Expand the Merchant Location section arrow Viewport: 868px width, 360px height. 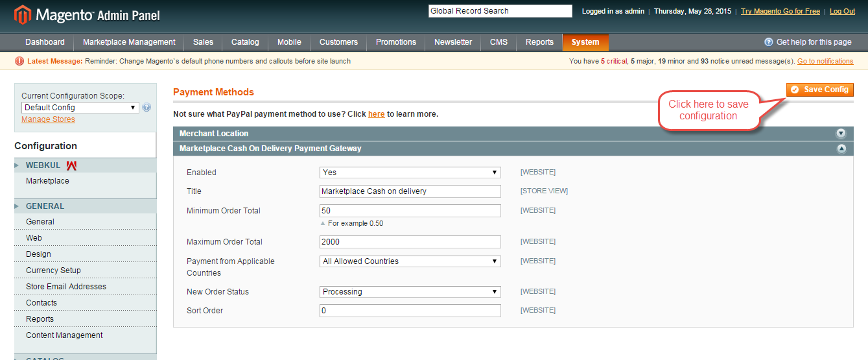(841, 134)
